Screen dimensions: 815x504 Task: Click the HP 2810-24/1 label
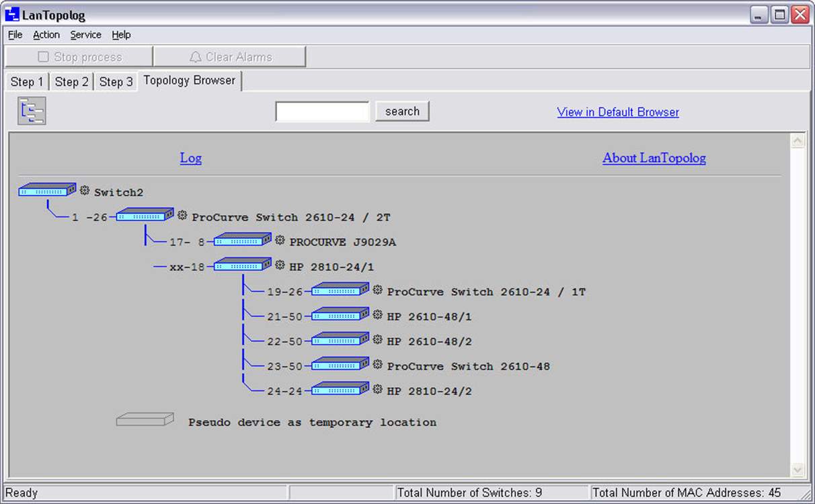332,267
